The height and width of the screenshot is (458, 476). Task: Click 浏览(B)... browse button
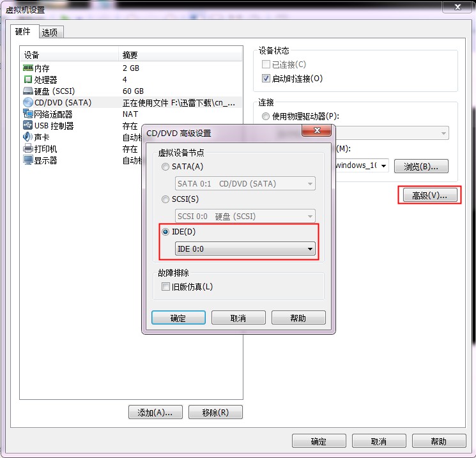(421, 166)
